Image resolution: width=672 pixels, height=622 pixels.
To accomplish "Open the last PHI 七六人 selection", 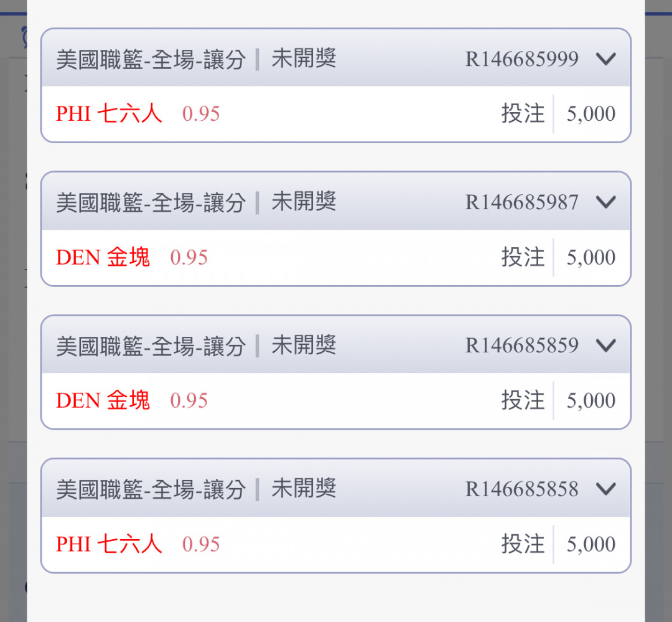I will [x=110, y=544].
